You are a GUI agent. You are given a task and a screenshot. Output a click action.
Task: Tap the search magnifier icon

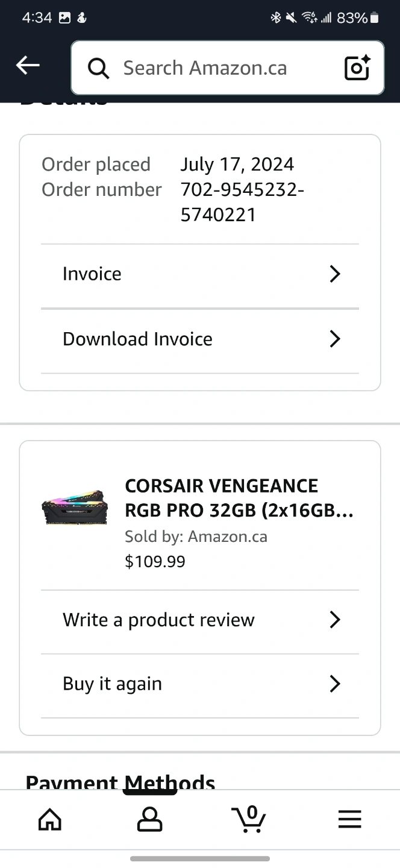coord(99,68)
